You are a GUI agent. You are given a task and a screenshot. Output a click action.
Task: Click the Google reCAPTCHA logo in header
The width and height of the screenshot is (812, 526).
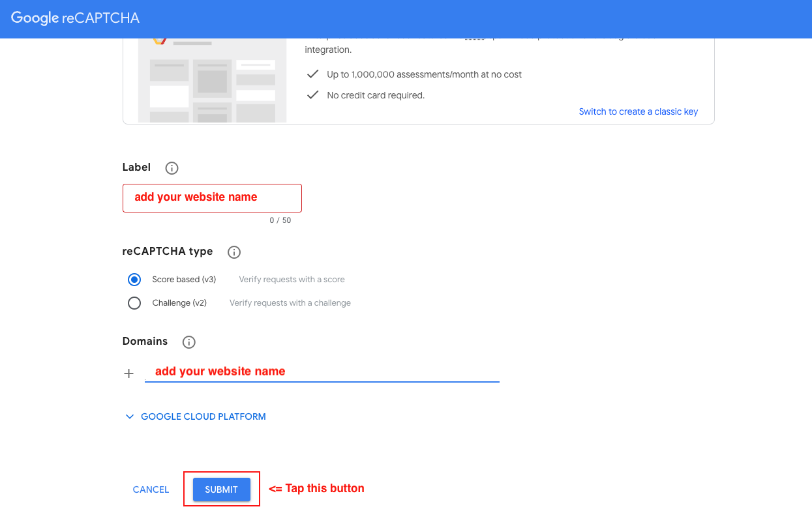(x=75, y=18)
